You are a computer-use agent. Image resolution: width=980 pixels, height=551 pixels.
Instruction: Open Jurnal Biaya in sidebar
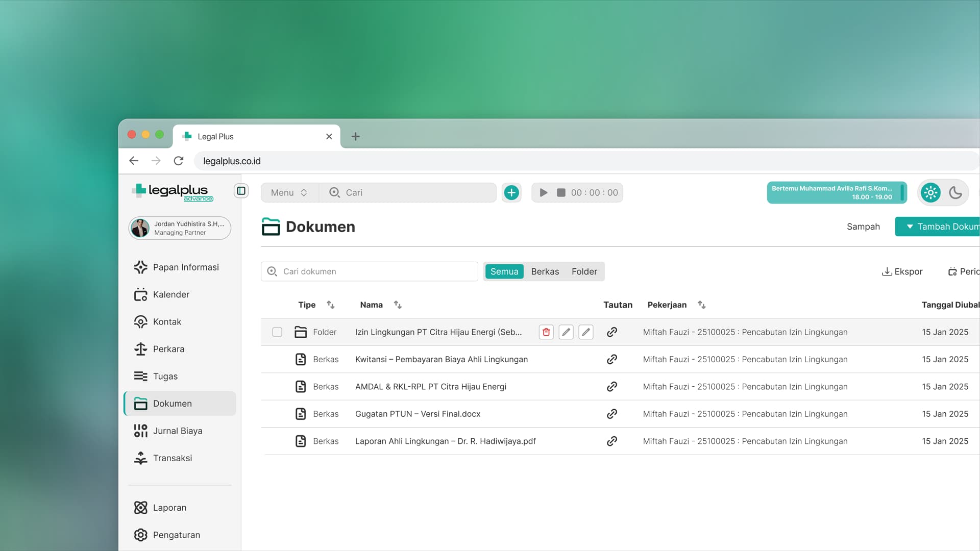(x=177, y=431)
